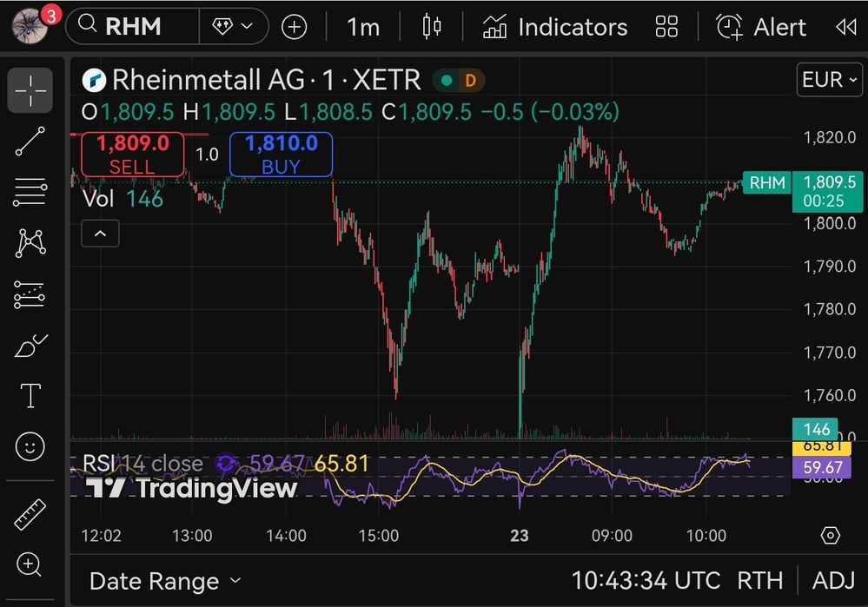
Task: Click the OHLC close value C1,809.5
Action: point(427,112)
